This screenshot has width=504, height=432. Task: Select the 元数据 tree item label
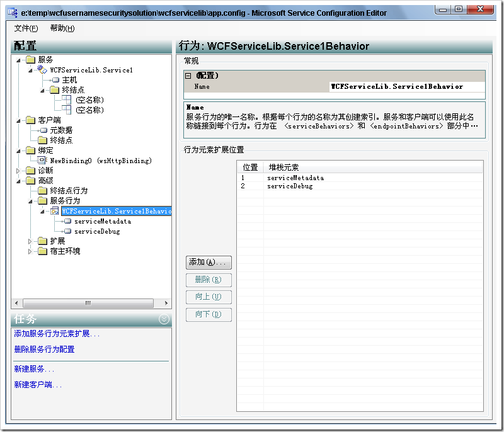click(x=61, y=130)
